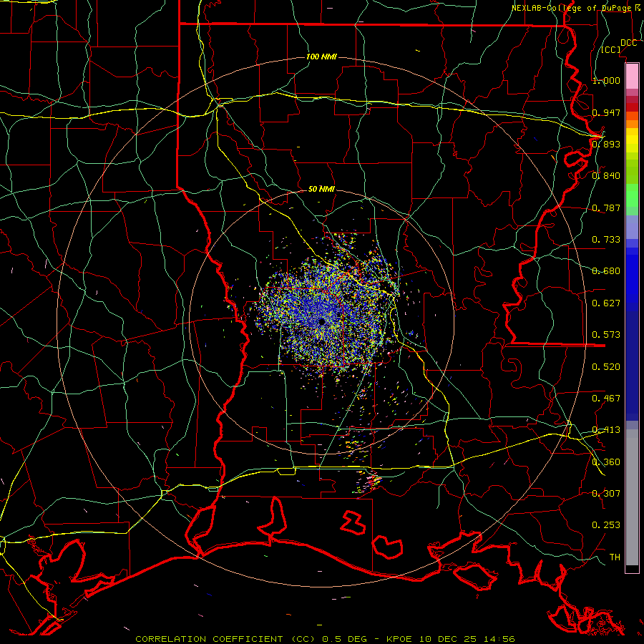Click the 0.5 DEG elevation text
Viewport: 644px width, 644px height.
(x=346, y=639)
